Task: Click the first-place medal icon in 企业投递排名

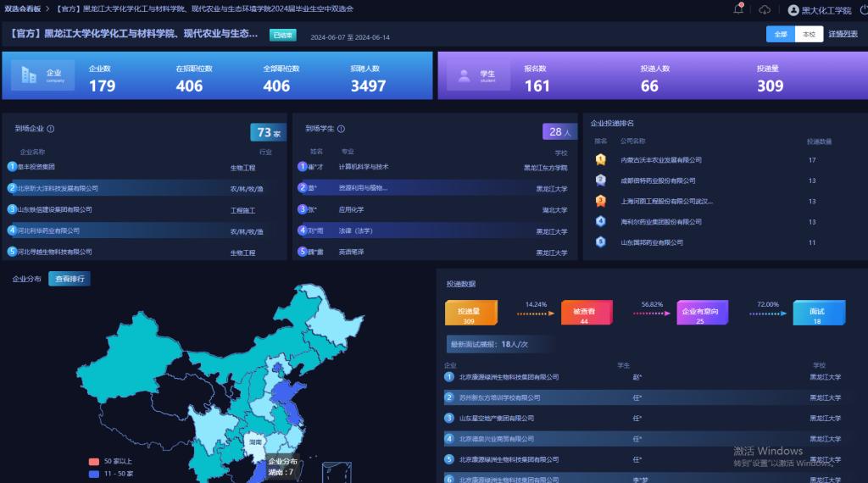Action: [601, 159]
